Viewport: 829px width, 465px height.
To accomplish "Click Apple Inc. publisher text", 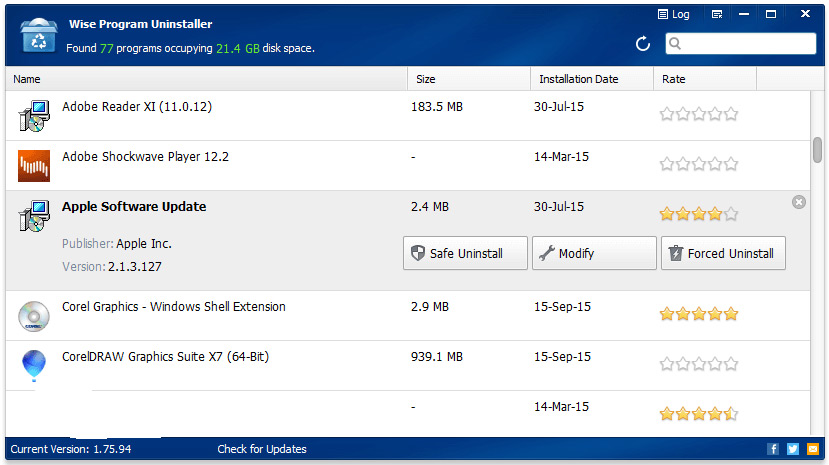I will point(144,244).
